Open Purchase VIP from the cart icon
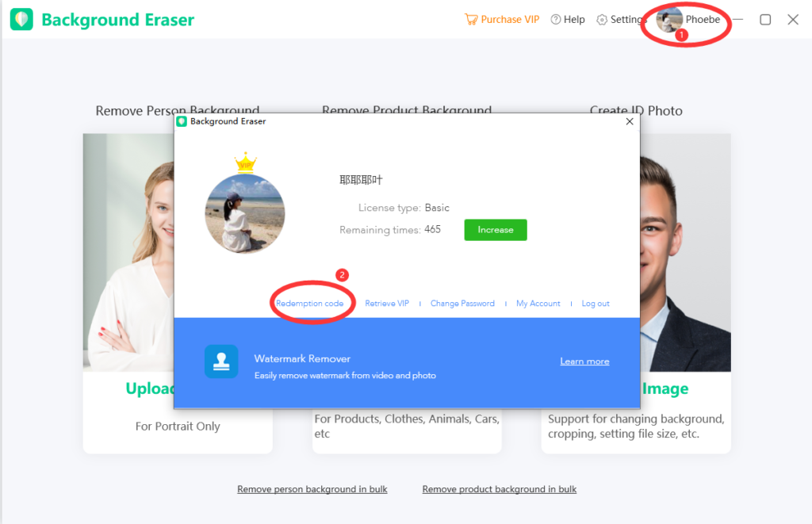The image size is (812, 524). (471, 20)
